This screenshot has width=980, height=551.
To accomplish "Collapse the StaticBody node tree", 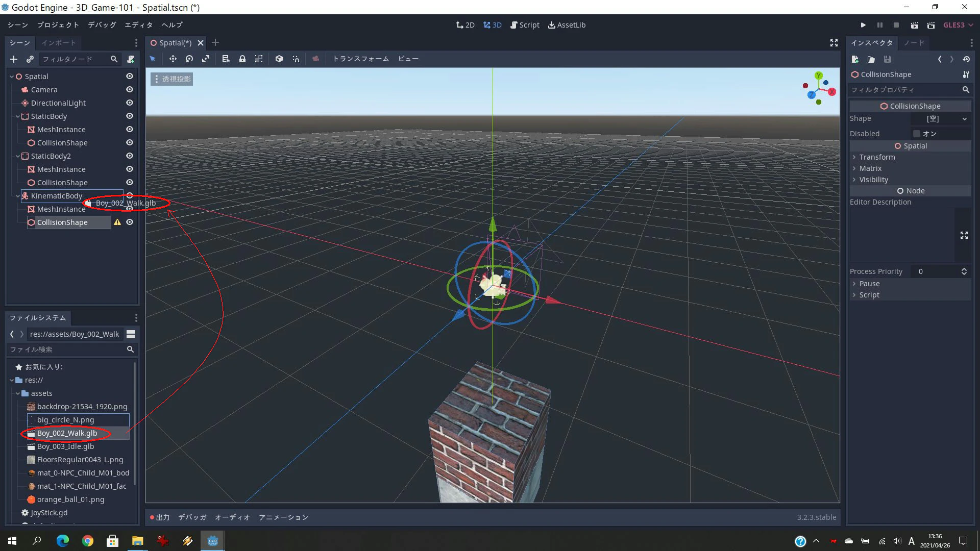I will coord(18,116).
